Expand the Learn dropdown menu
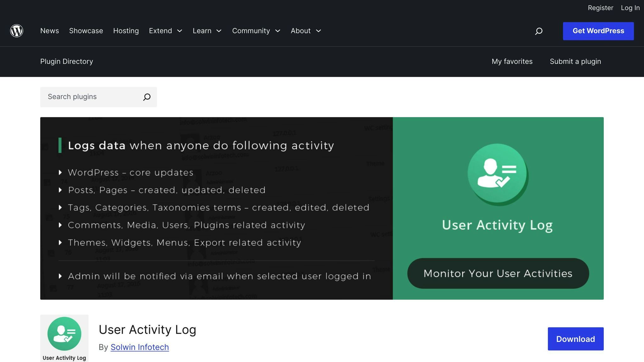The height and width of the screenshot is (362, 644). coord(207,31)
